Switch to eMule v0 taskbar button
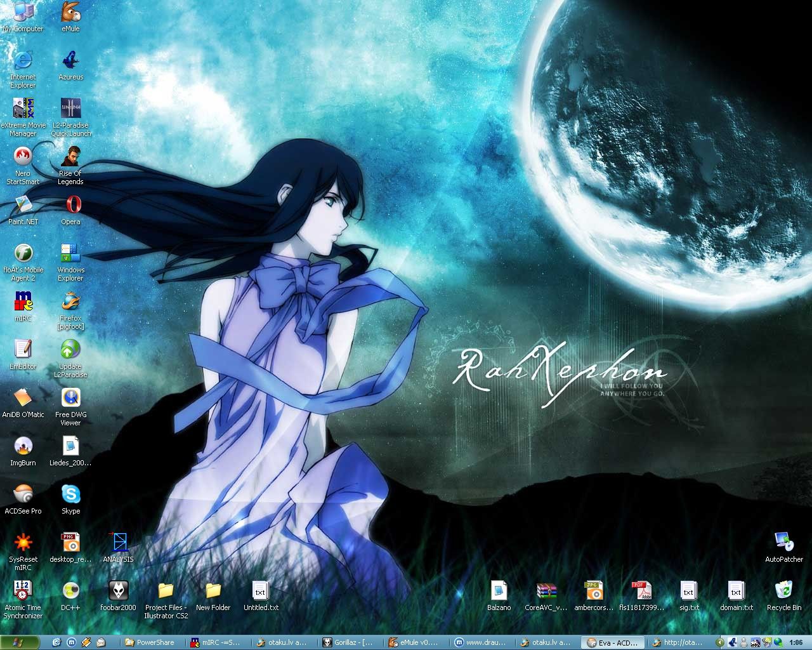Image resolution: width=812 pixels, height=650 pixels. pyautogui.click(x=416, y=642)
